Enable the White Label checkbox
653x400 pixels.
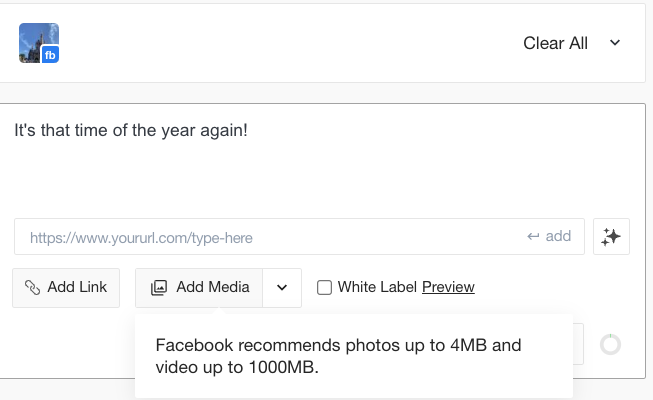324,288
